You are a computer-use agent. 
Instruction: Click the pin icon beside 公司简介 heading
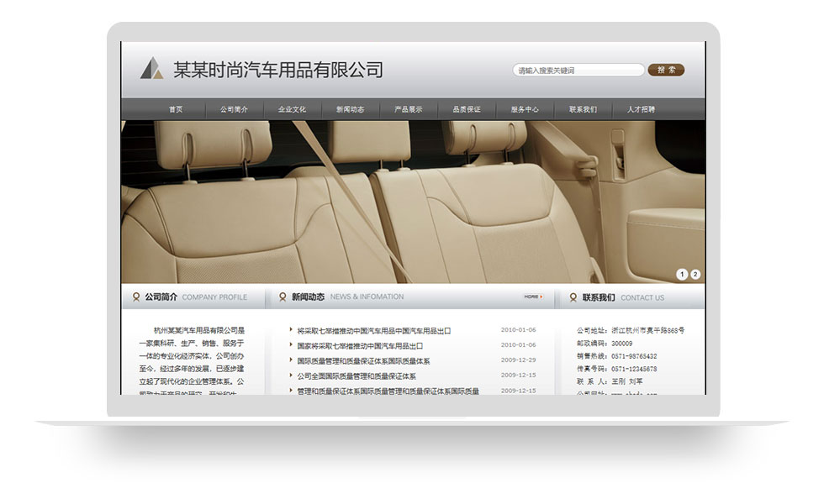pos(136,297)
